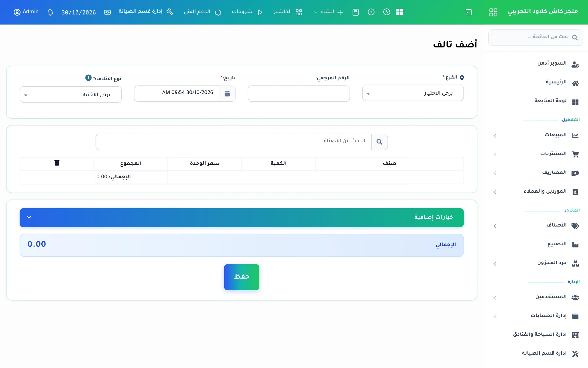
Task: Open the Admin user profile
Action: [26, 12]
